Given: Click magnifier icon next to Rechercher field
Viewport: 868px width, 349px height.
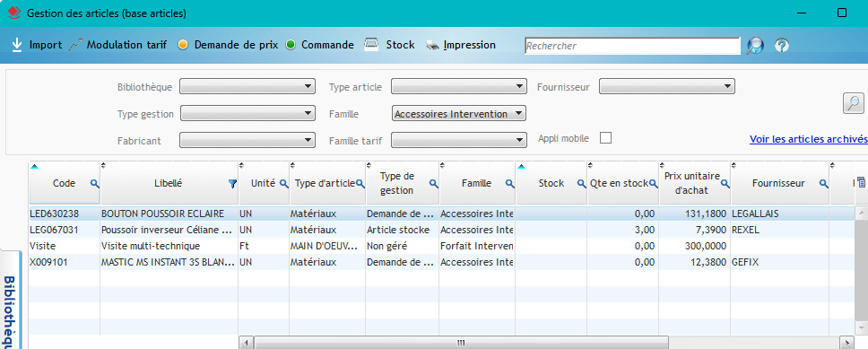Looking at the screenshot, I should click(754, 46).
